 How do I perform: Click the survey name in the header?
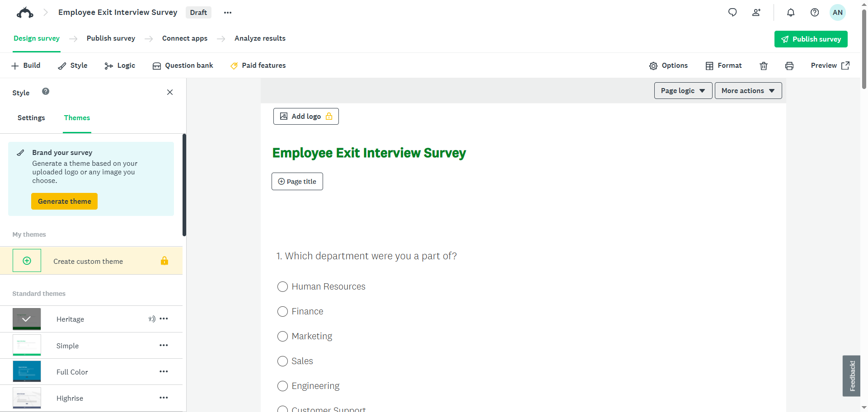click(117, 13)
